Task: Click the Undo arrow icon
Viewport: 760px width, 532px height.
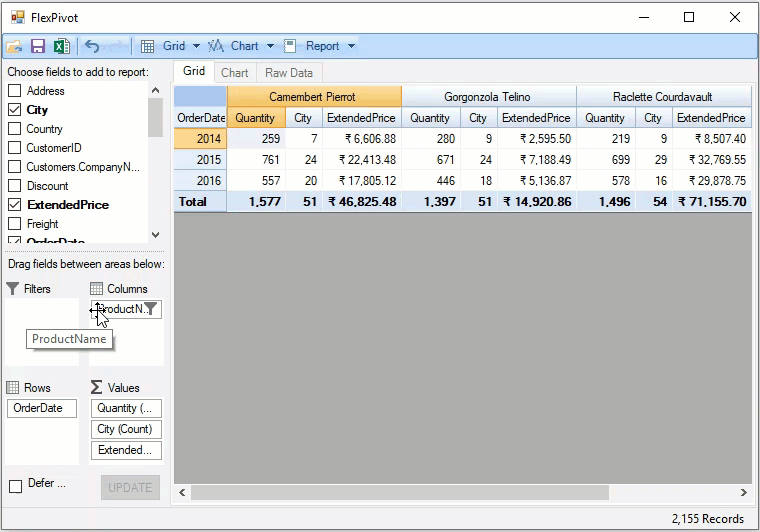Action: [x=92, y=46]
